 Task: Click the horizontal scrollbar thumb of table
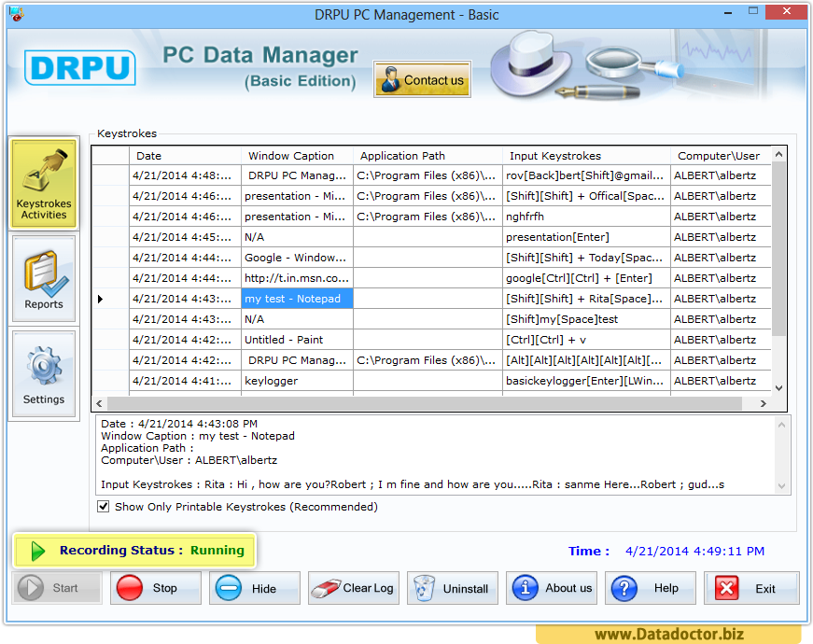tap(424, 403)
